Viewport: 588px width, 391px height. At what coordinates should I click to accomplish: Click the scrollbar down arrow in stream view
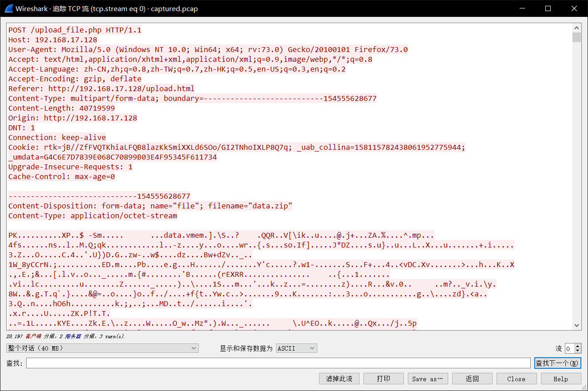pyautogui.click(x=576, y=325)
